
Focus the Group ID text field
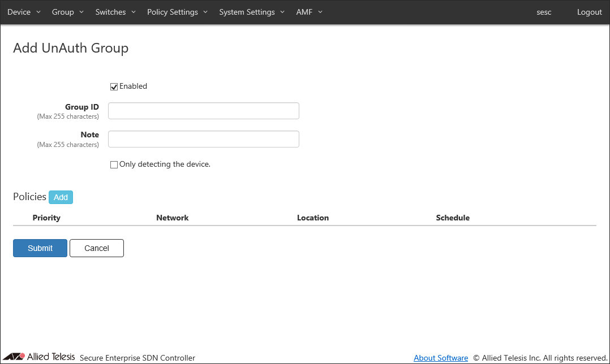(204, 111)
